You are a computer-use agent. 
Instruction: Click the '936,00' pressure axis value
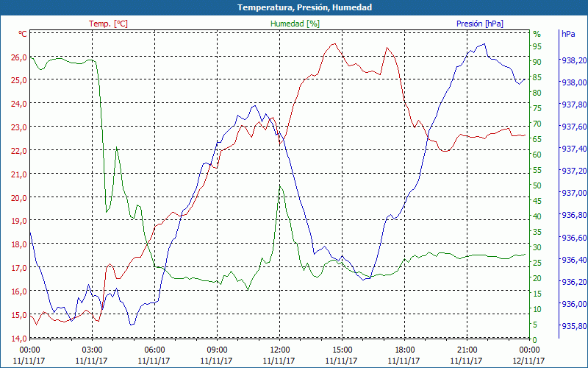pyautogui.click(x=573, y=304)
